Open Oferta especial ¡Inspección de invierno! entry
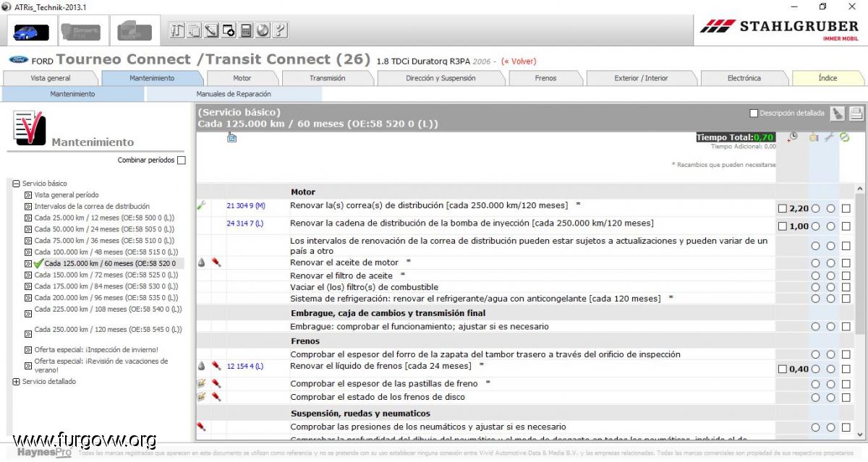This screenshot has width=868, height=462. [96, 350]
